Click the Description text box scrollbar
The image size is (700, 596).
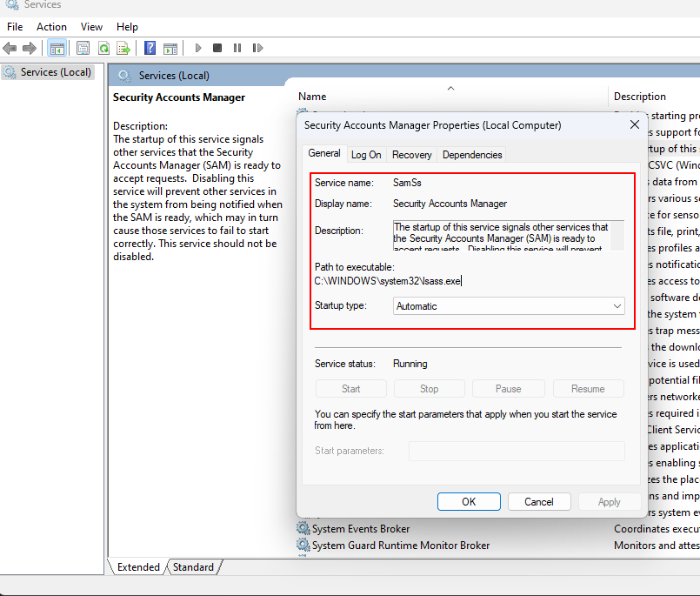point(617,236)
